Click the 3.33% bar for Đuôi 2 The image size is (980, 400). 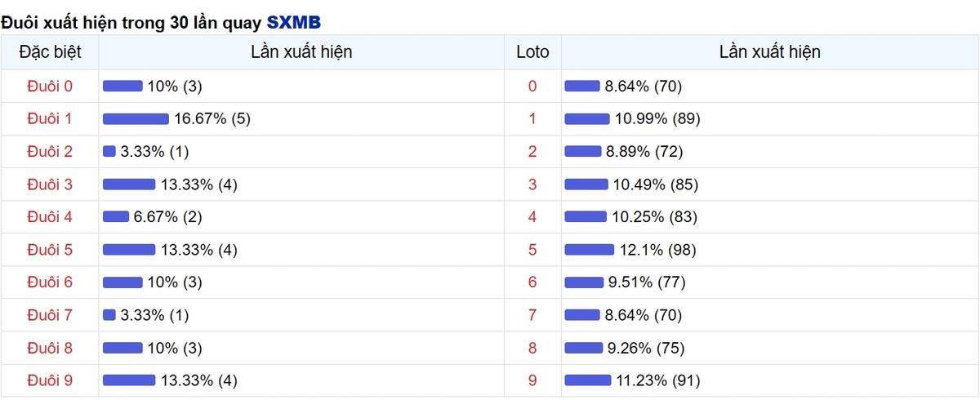pyautogui.click(x=109, y=151)
